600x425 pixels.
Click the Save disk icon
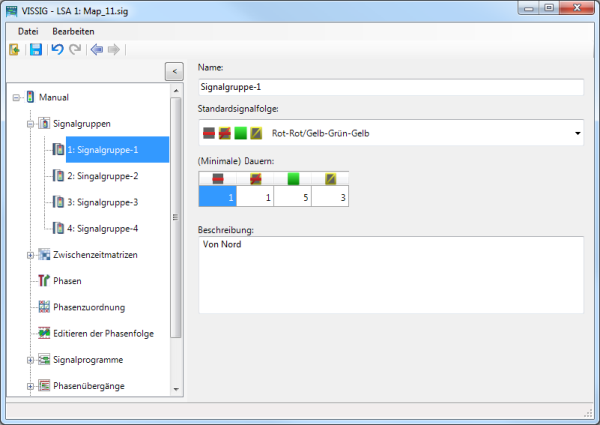[x=35, y=49]
